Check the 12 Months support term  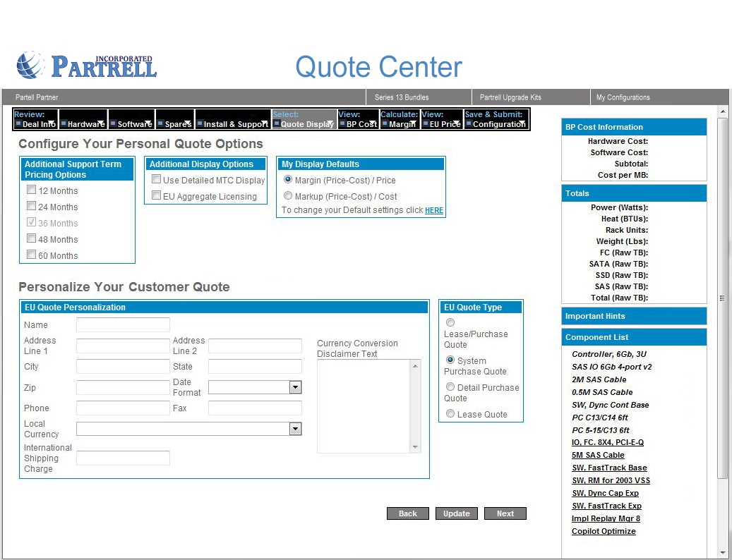[x=31, y=189]
